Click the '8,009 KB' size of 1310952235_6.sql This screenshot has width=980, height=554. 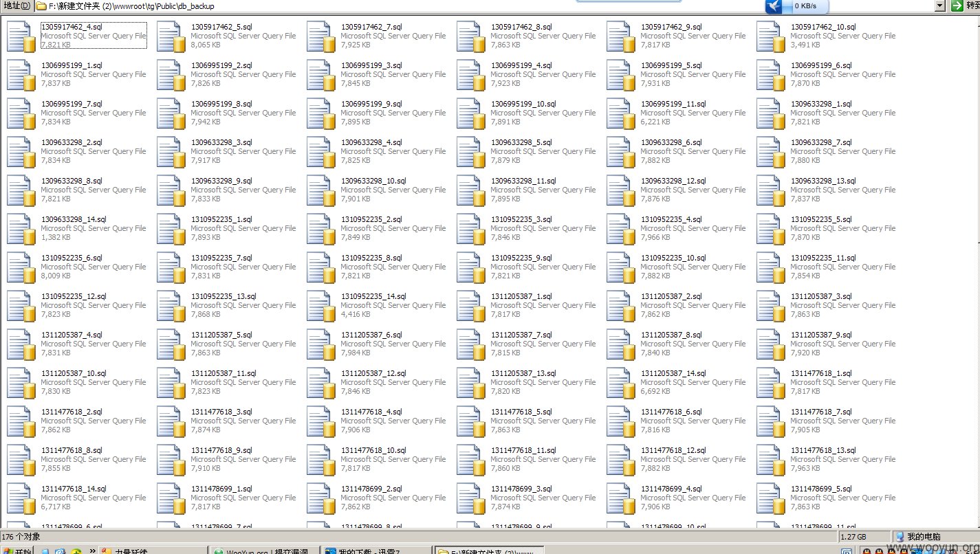click(x=56, y=276)
